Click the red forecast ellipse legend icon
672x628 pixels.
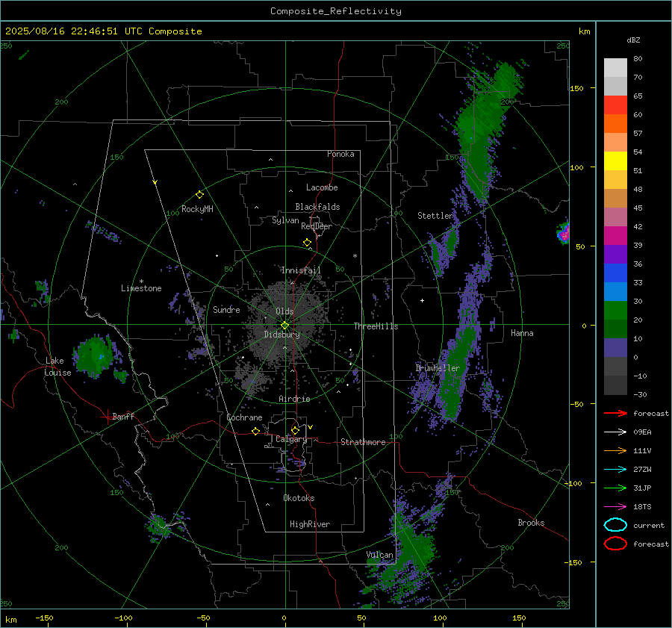click(615, 544)
